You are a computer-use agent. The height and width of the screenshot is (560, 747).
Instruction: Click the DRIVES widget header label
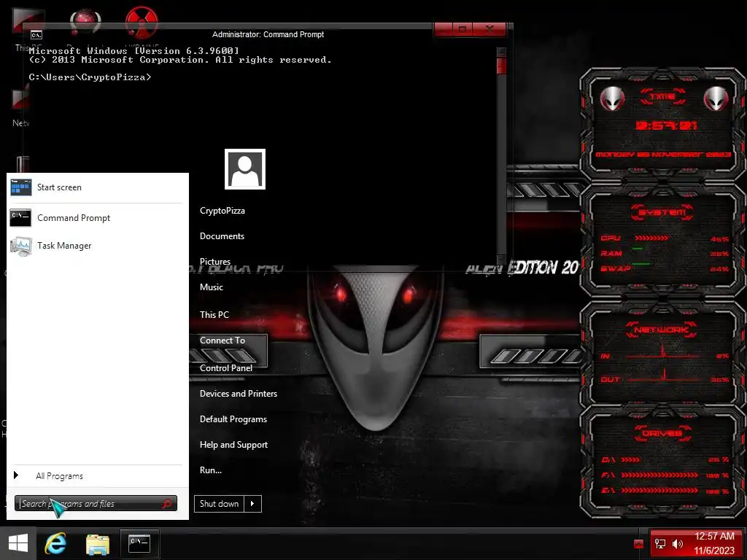click(x=662, y=433)
